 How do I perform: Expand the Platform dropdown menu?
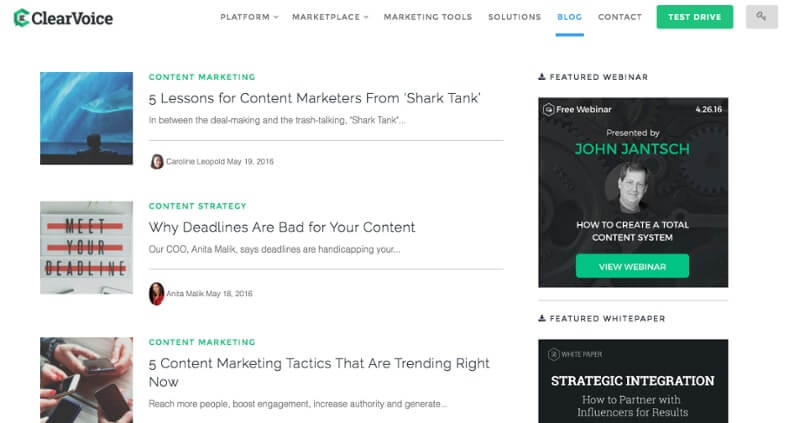click(249, 17)
